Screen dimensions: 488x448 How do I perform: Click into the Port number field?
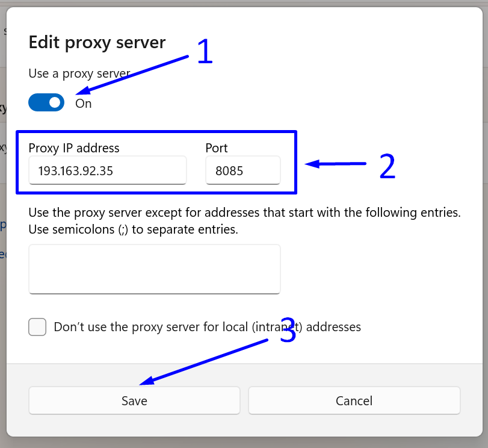(242, 171)
